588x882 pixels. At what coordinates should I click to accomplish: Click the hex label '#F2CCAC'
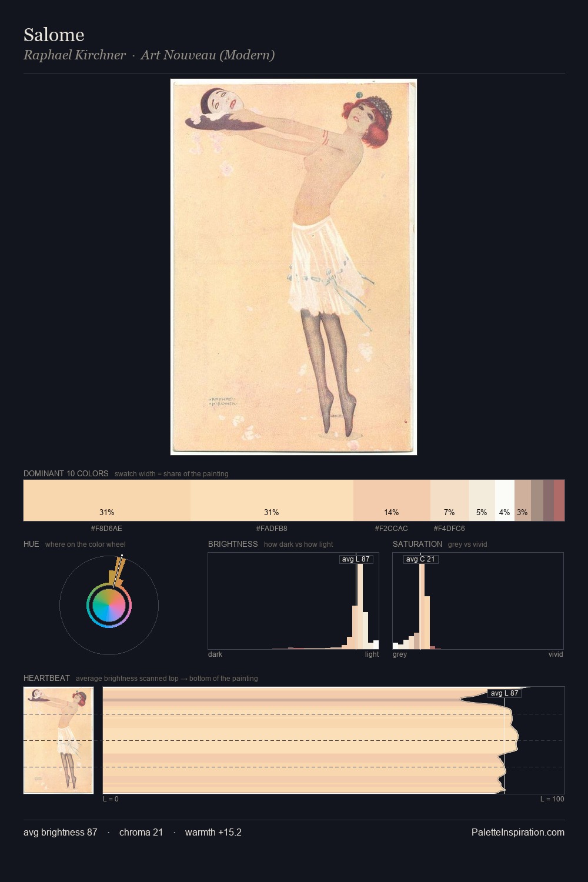tap(392, 528)
